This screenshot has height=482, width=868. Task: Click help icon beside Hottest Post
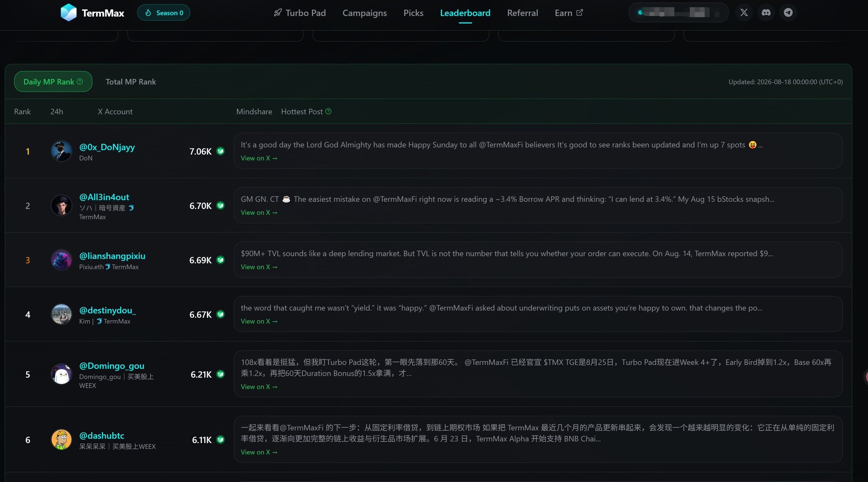point(328,111)
